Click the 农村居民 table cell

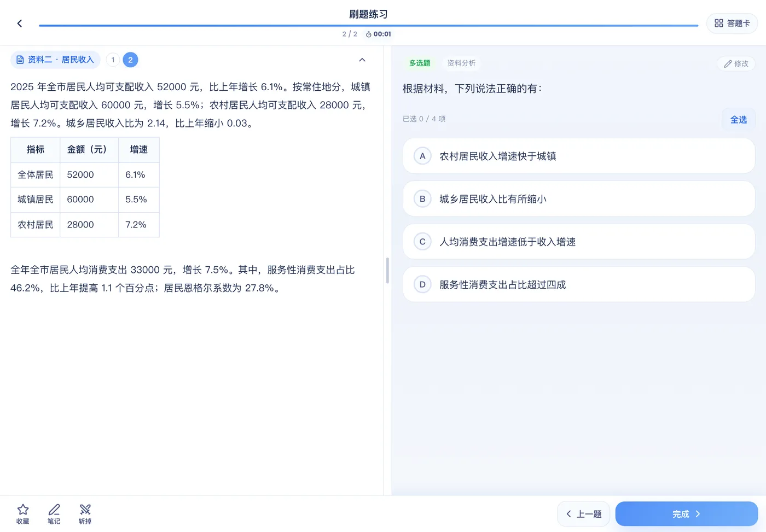(36, 225)
